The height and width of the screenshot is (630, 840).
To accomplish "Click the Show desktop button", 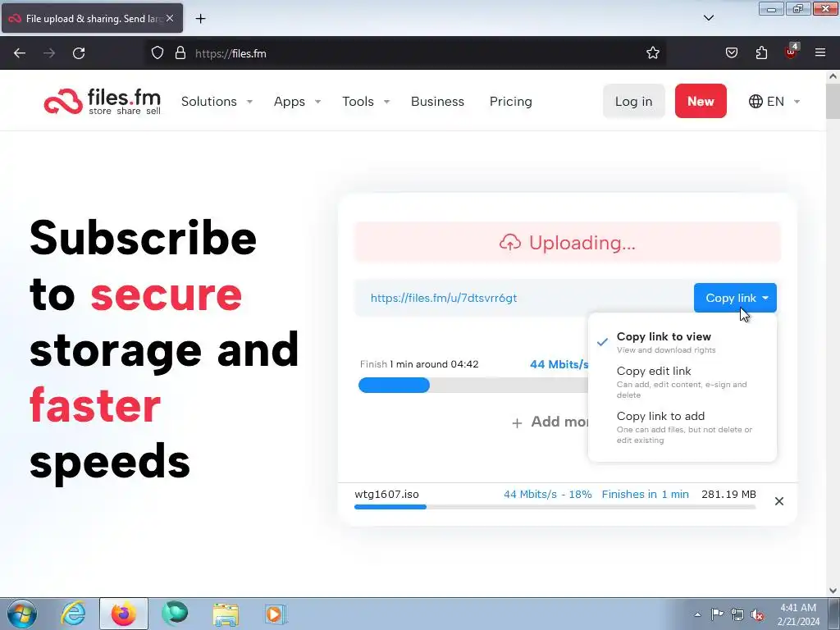I will click(x=834, y=614).
